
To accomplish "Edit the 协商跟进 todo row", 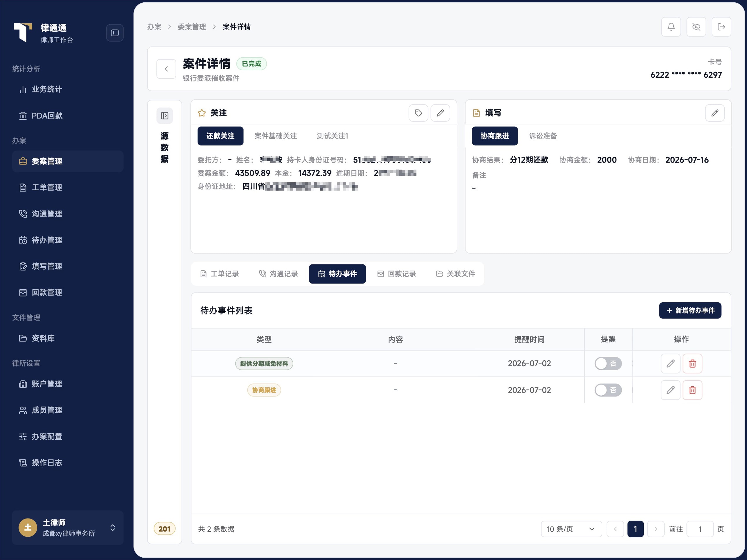I will [x=670, y=390].
